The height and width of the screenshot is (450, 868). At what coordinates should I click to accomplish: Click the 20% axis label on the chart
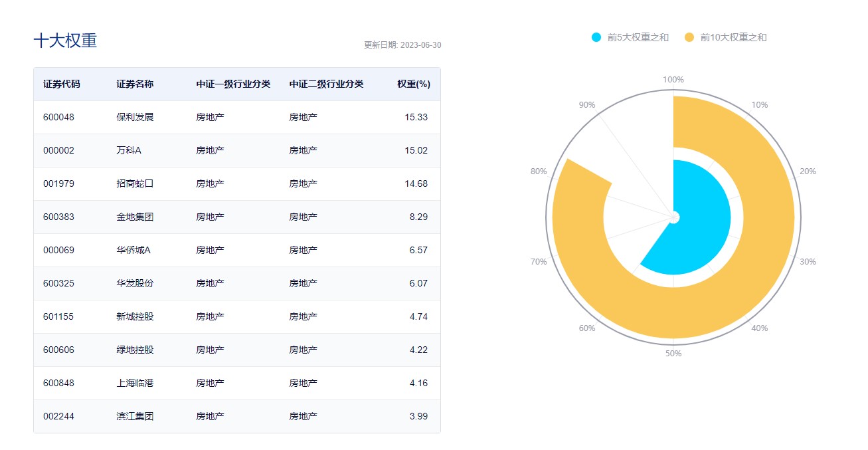(808, 171)
